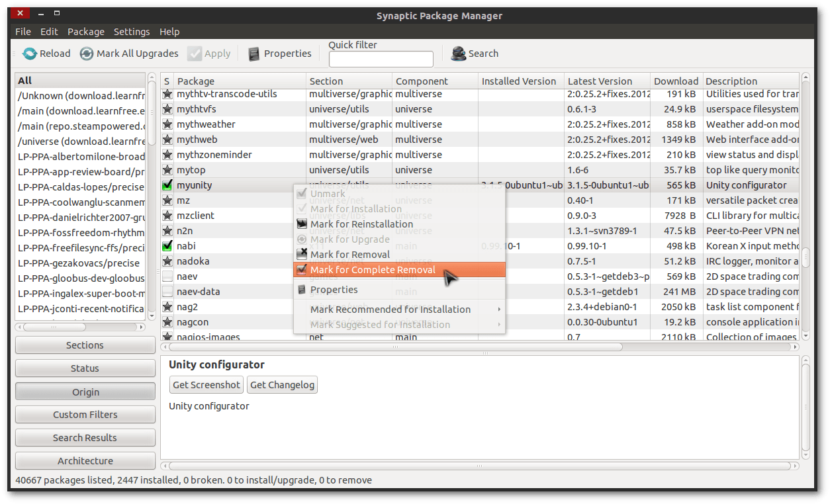The width and height of the screenshot is (830, 504).
Task: Toggle the naev package checkbox
Action: tap(167, 276)
